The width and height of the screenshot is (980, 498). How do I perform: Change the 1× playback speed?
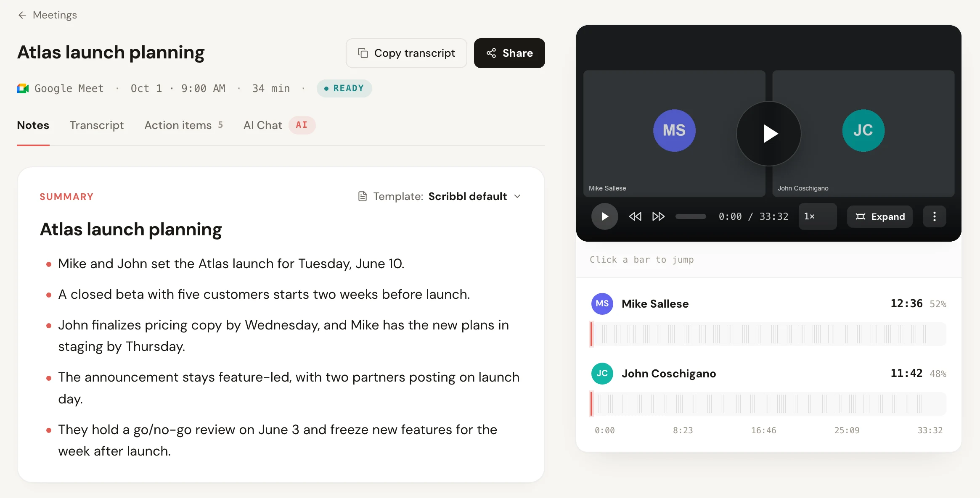coord(818,216)
